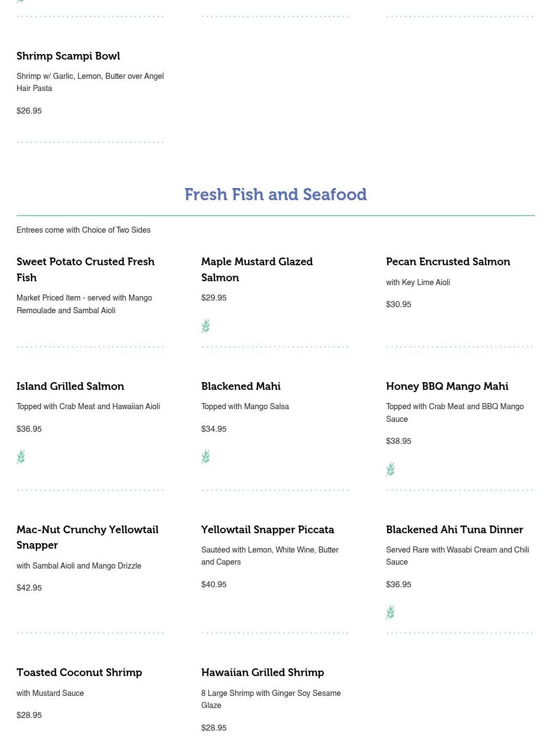Screen dimensions: 551x756
Task: Click the wheat icon under Maple Mustard Glazed Salmon
Action: (x=205, y=326)
